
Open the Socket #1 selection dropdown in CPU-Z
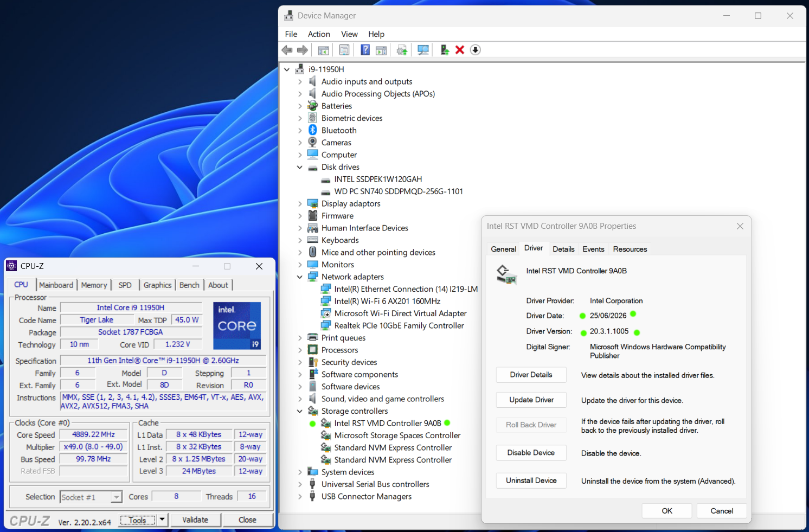[117, 497]
